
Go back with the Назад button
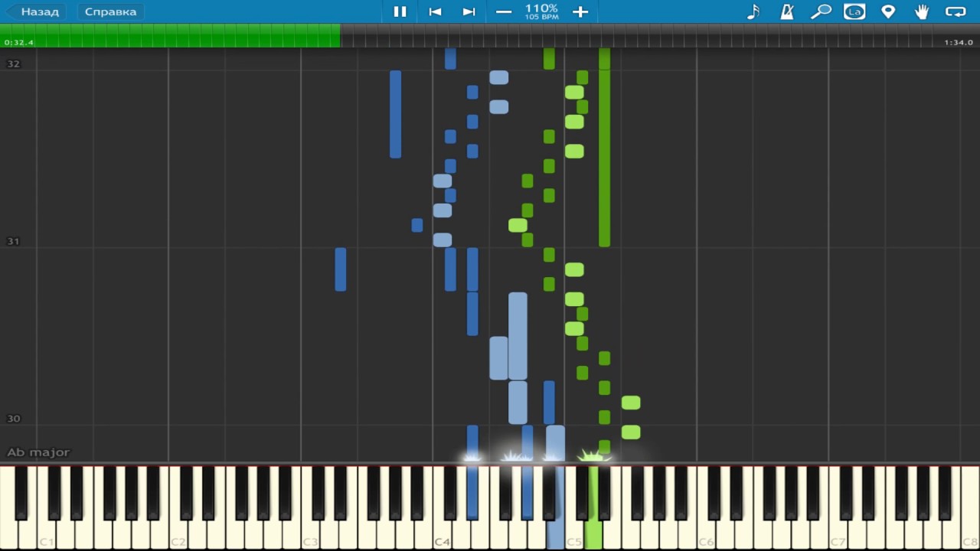pyautogui.click(x=35, y=11)
